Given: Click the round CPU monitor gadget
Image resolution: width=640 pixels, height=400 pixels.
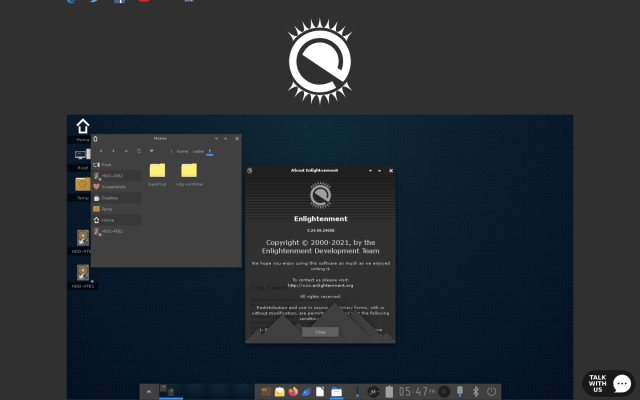Looking at the screenshot, I should coord(373,392).
